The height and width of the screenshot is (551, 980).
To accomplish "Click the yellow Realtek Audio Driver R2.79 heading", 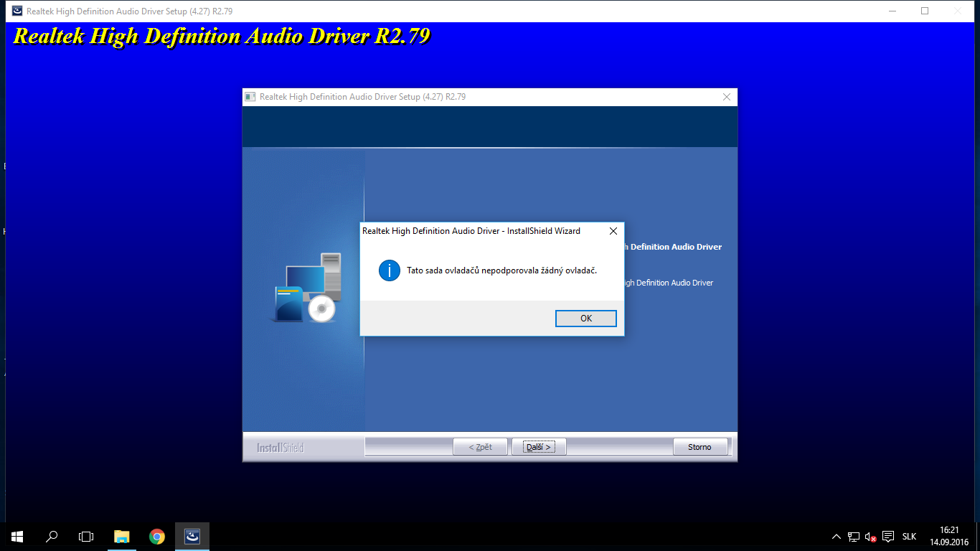I will coord(222,36).
